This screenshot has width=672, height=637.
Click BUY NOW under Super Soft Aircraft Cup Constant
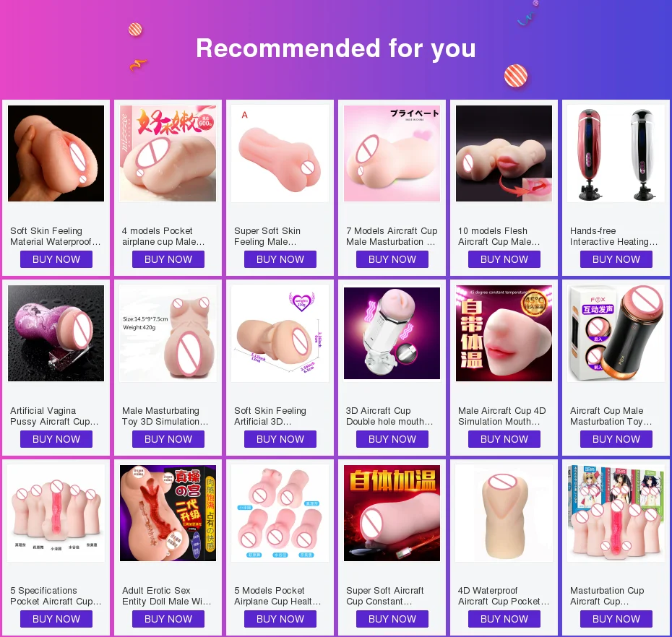click(392, 619)
